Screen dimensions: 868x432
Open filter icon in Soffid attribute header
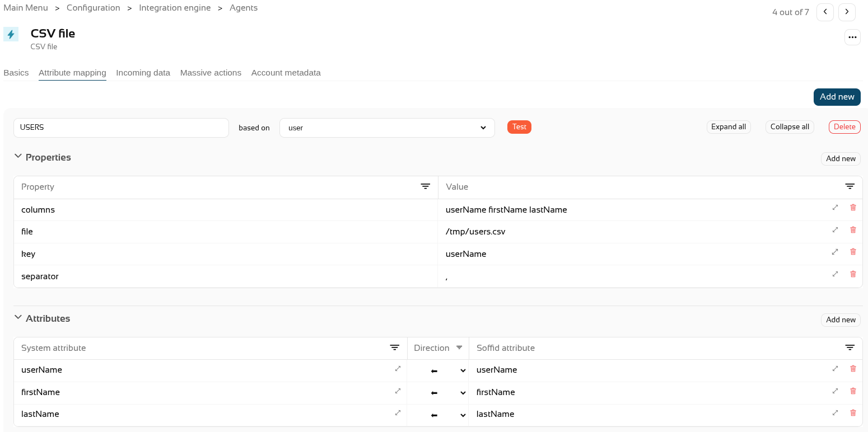850,348
